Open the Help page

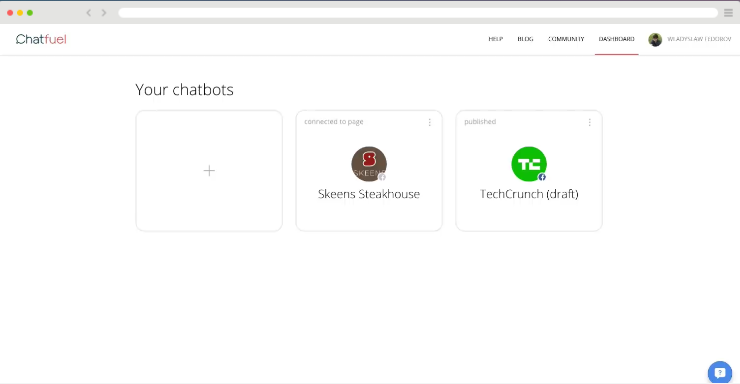[496, 39]
